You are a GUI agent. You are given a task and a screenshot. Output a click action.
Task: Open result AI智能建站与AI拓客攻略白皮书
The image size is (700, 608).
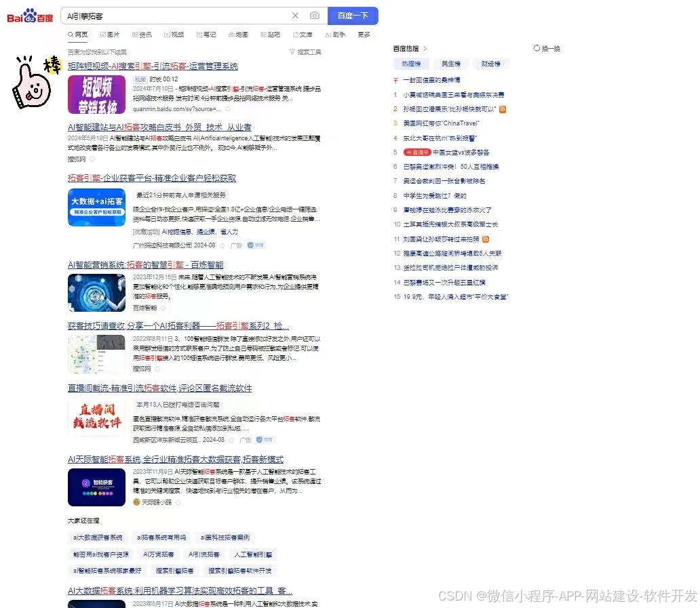point(159,127)
